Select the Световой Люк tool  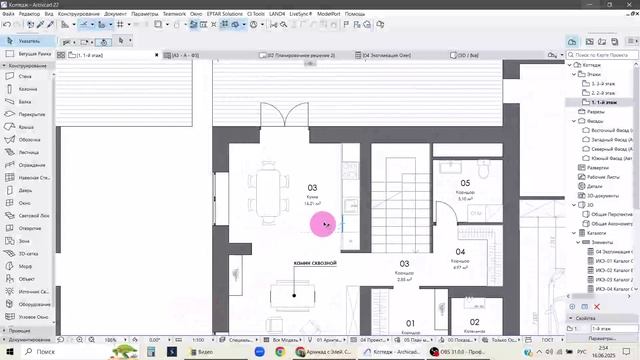pyautogui.click(x=27, y=216)
